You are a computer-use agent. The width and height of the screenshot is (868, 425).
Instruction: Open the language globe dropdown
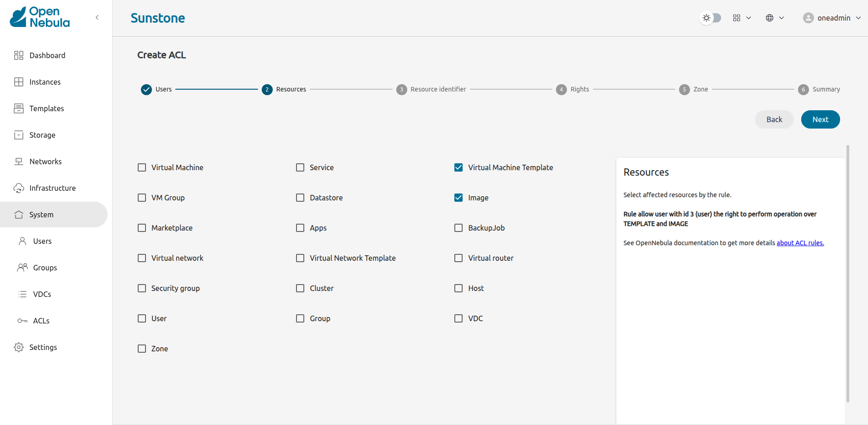[x=775, y=17]
